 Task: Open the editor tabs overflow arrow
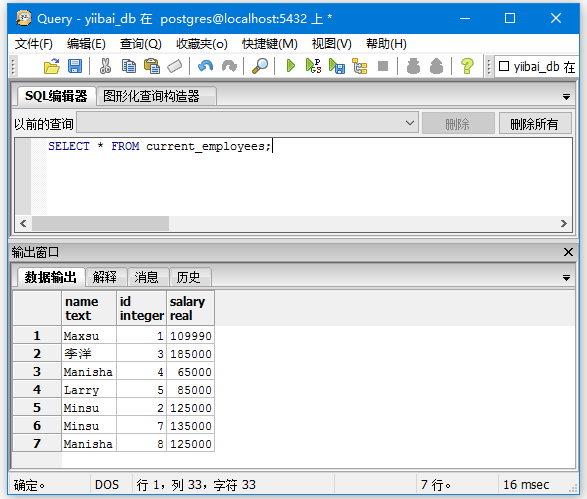566,97
